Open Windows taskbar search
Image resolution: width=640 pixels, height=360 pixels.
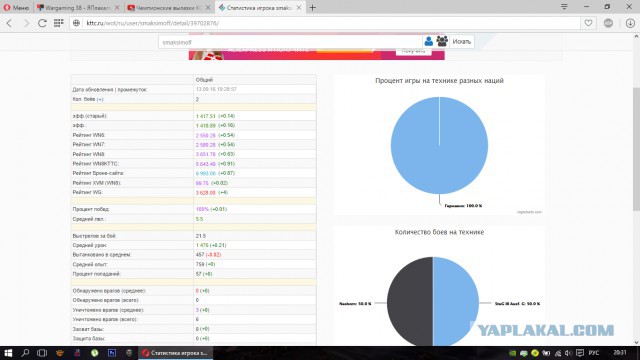[25, 353]
